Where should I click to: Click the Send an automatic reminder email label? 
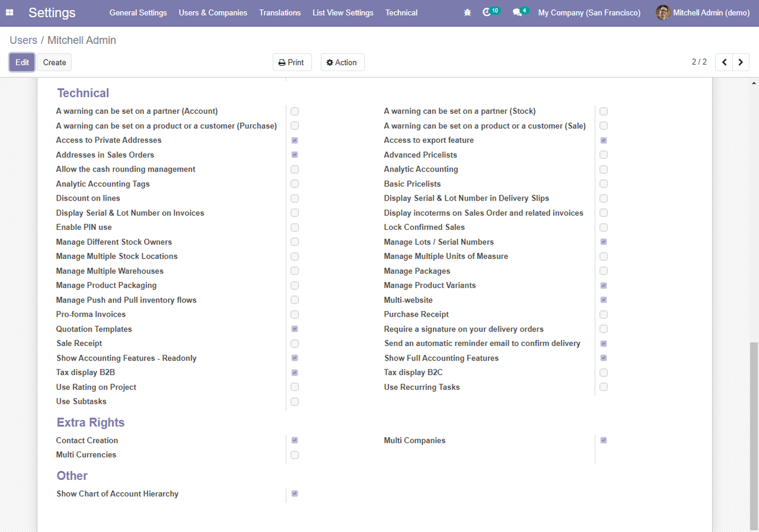[x=482, y=343]
